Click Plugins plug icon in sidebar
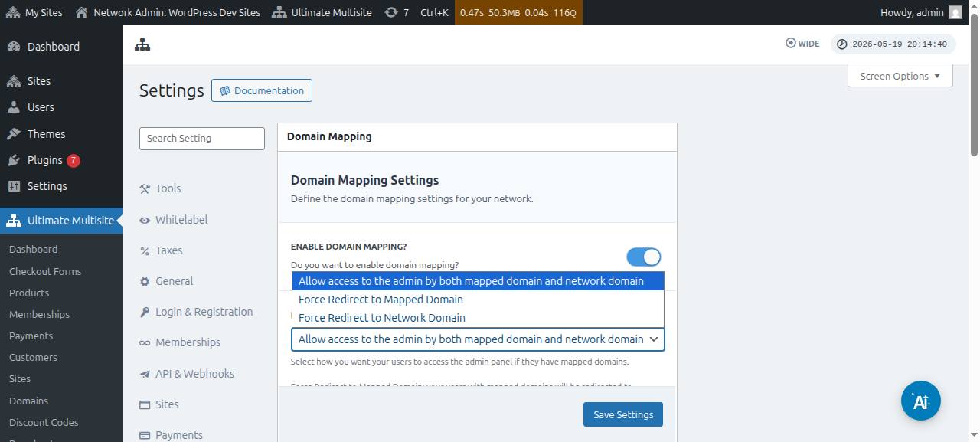 tap(14, 160)
